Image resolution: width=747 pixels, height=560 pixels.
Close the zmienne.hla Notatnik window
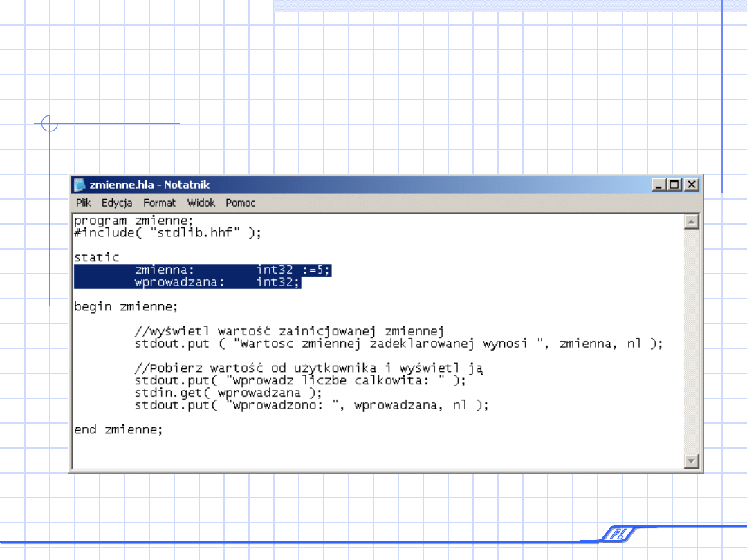(692, 185)
